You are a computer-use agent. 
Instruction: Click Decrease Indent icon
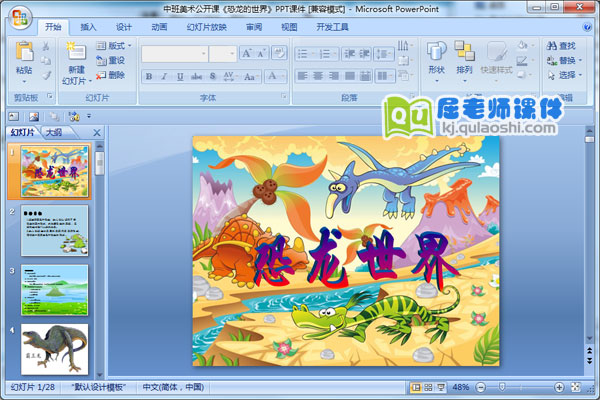(349, 54)
